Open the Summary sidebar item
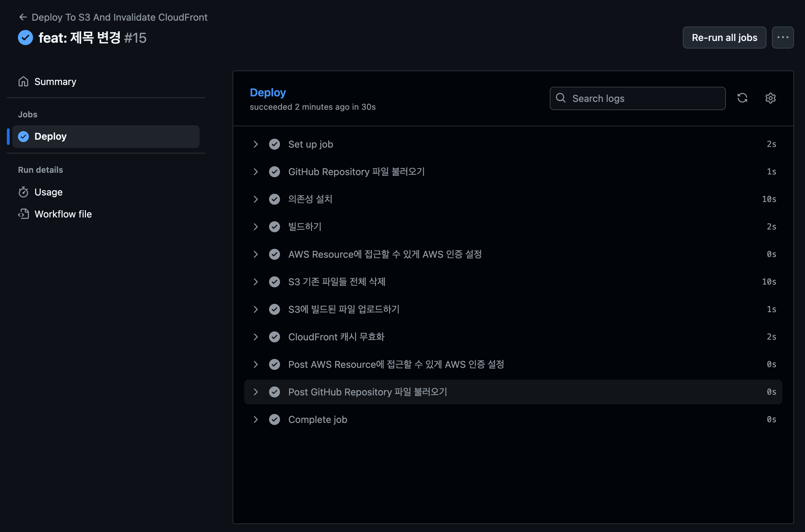The image size is (805, 532). coord(55,82)
